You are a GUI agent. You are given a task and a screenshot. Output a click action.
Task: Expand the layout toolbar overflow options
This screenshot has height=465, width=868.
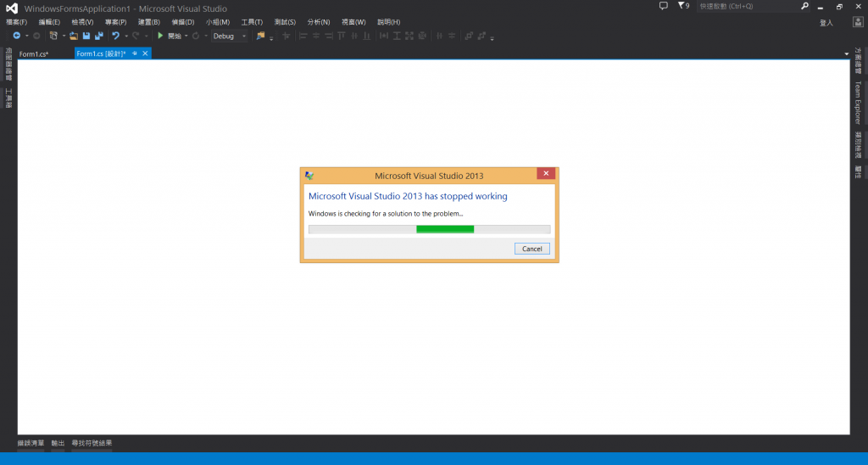point(492,38)
